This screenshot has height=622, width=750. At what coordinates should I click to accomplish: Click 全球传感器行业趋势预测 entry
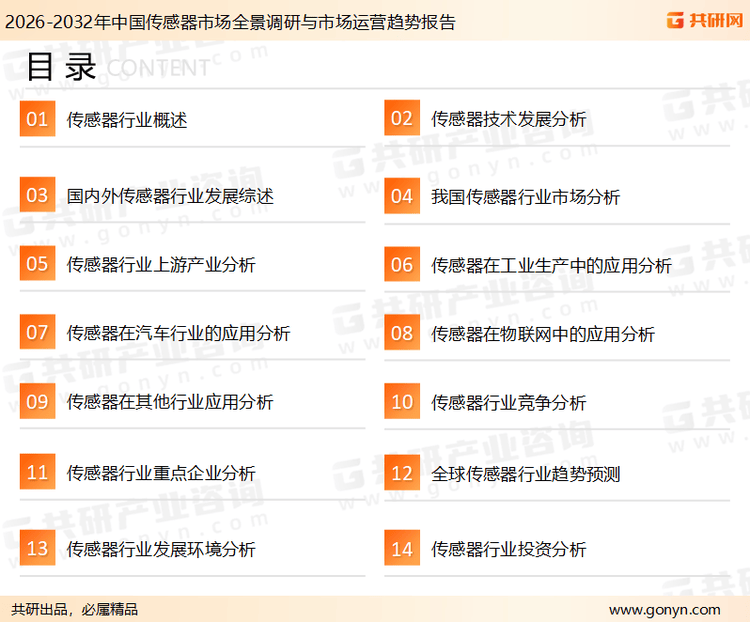click(526, 473)
